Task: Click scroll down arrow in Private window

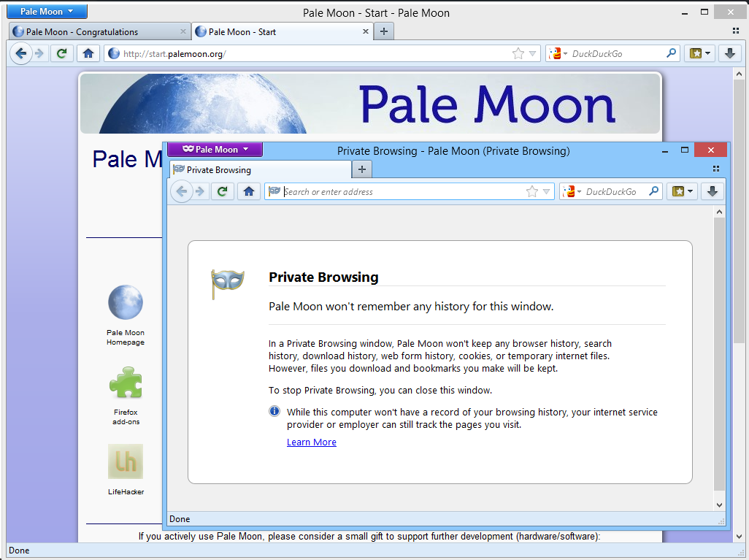Action: [719, 505]
